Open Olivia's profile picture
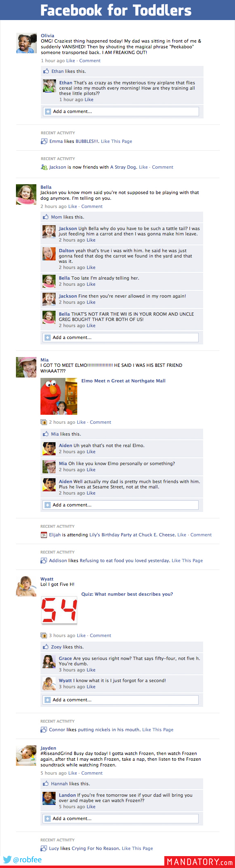Viewport: 235px width, 868px height. [x=27, y=43]
